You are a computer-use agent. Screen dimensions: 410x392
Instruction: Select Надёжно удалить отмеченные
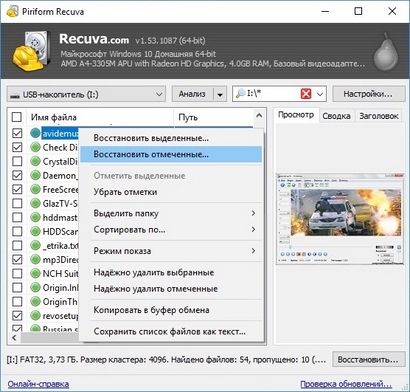click(171, 289)
